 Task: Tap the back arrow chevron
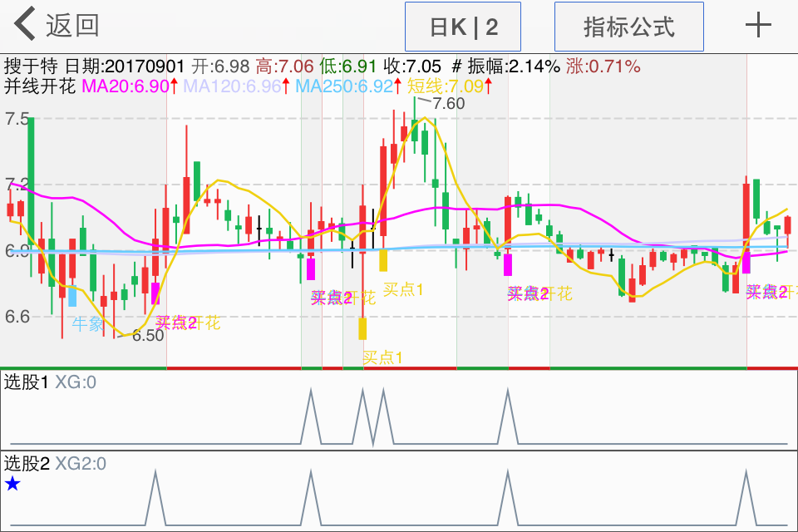pyautogui.click(x=24, y=24)
